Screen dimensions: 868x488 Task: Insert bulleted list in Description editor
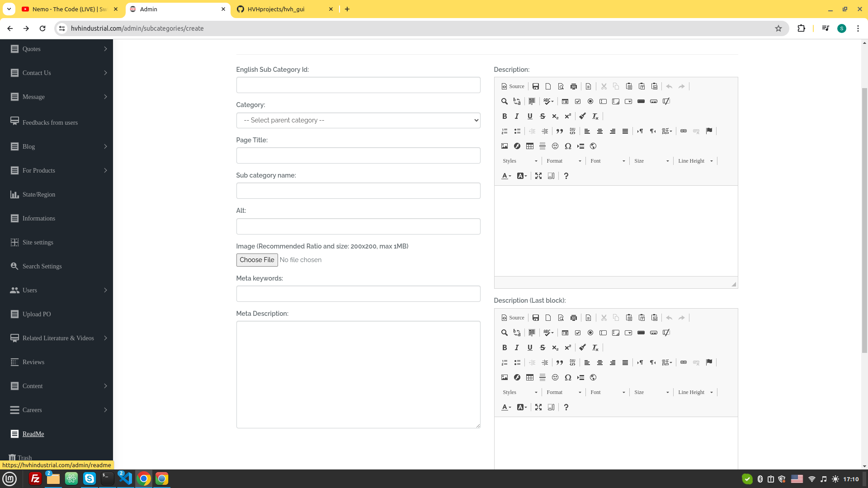[517, 131]
